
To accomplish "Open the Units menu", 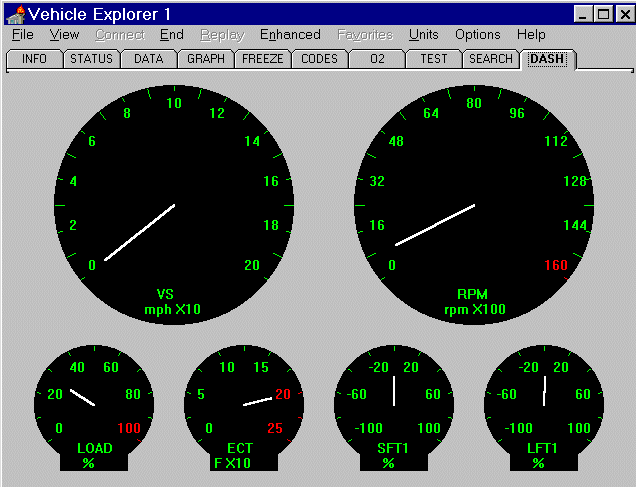I will pyautogui.click(x=423, y=35).
